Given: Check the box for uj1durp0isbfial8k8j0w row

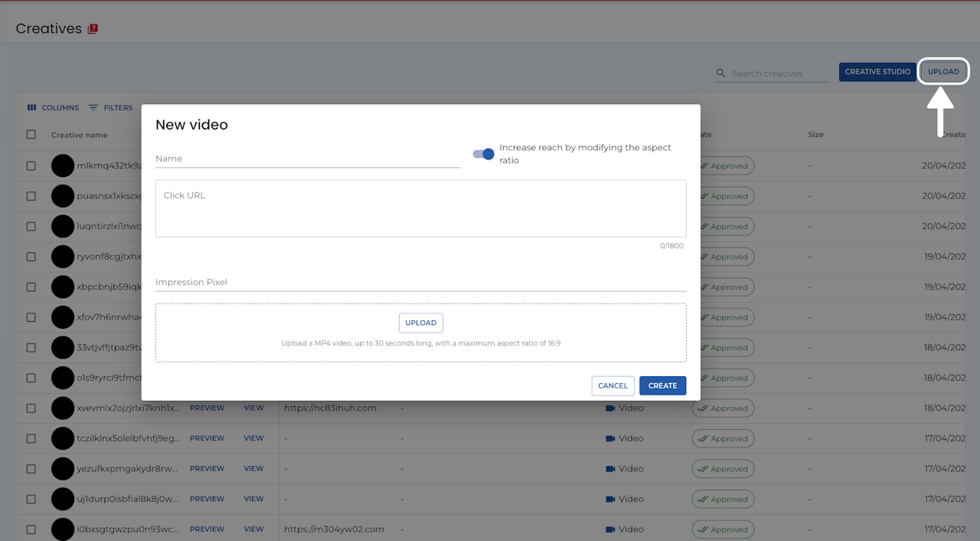Looking at the screenshot, I should (31, 499).
